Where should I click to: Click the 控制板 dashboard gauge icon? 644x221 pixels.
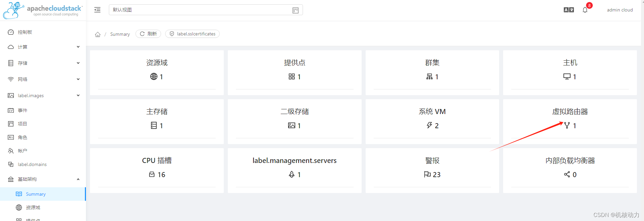11,32
